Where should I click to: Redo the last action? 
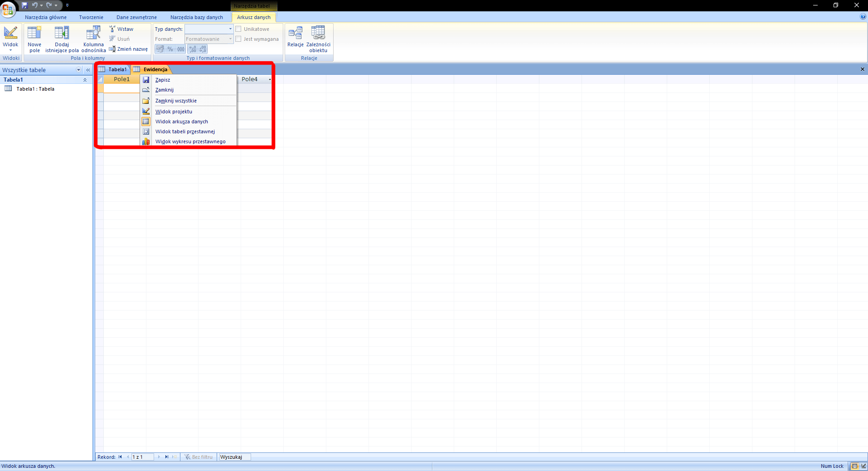(x=48, y=5)
